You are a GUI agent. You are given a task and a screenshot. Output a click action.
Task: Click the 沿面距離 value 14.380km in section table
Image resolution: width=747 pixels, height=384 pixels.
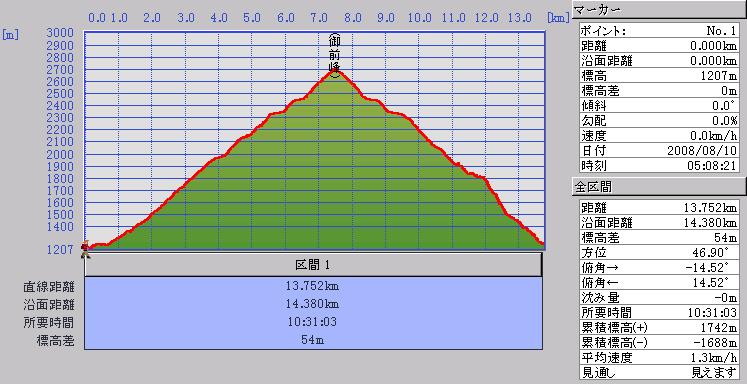313,303
